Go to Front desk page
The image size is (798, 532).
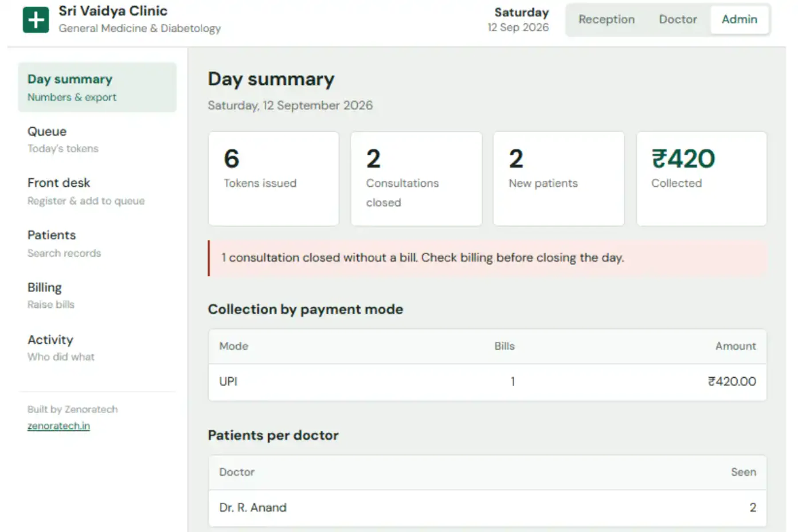tap(97, 192)
